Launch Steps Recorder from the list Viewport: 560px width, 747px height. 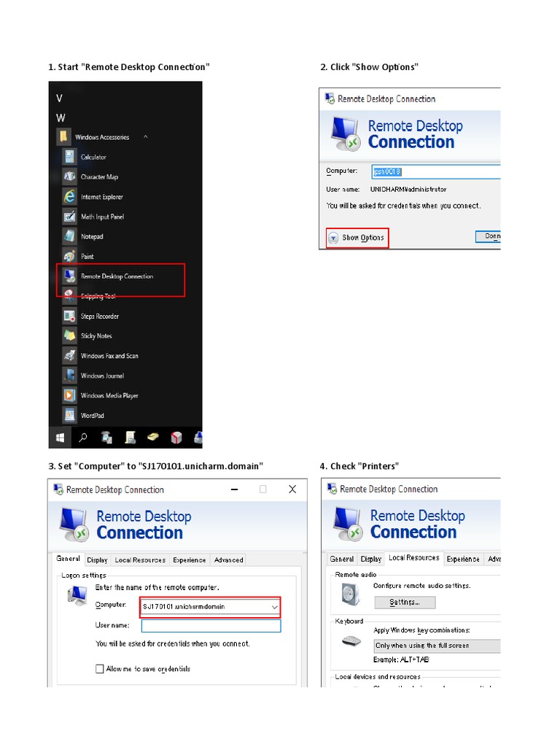coord(99,317)
